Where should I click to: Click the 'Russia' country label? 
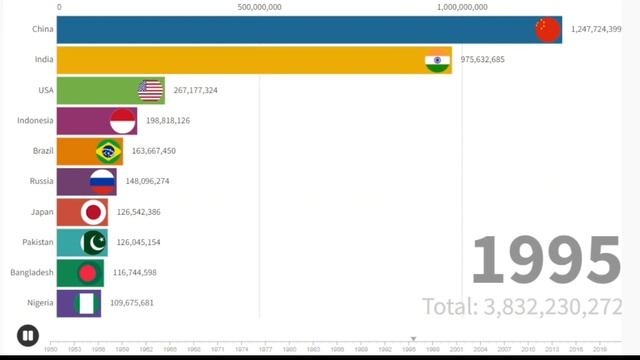tap(42, 181)
